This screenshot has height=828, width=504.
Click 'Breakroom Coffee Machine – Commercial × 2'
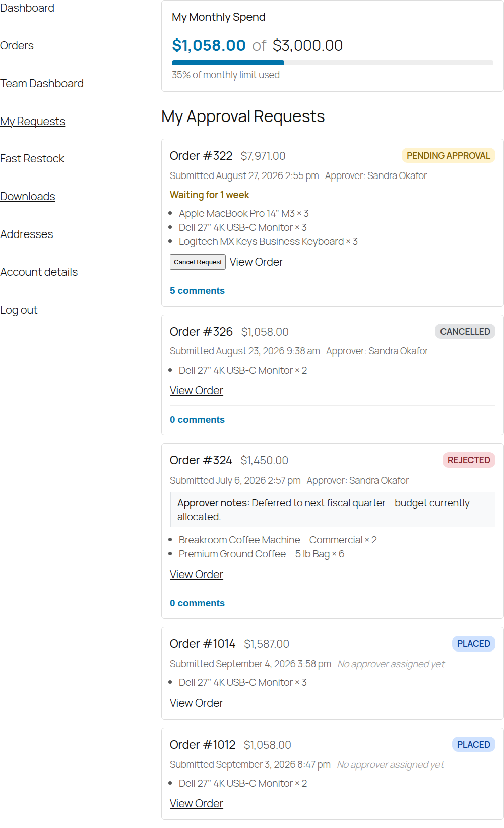pos(278,540)
